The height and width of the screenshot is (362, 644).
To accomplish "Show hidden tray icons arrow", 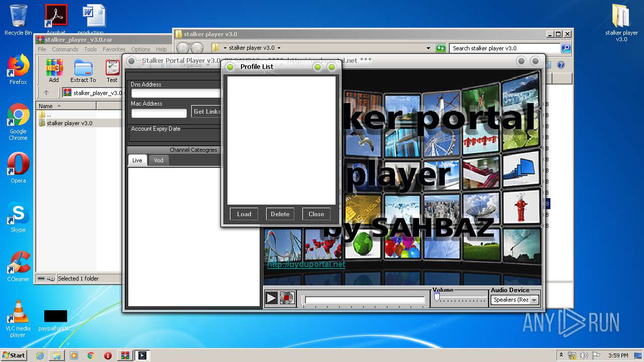I will [x=561, y=355].
